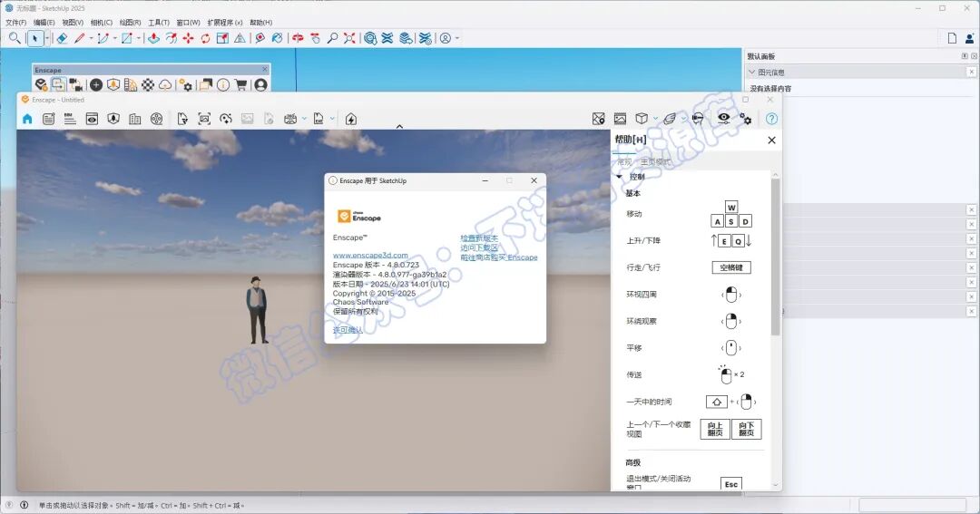
Task: Open www.enscape3d.com link
Action: (370, 256)
